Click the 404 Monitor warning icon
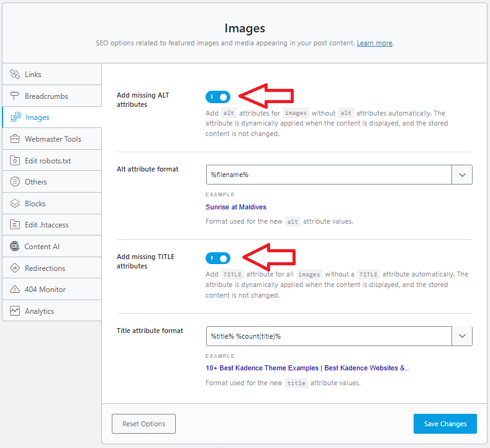The image size is (490, 448). pyautogui.click(x=15, y=290)
